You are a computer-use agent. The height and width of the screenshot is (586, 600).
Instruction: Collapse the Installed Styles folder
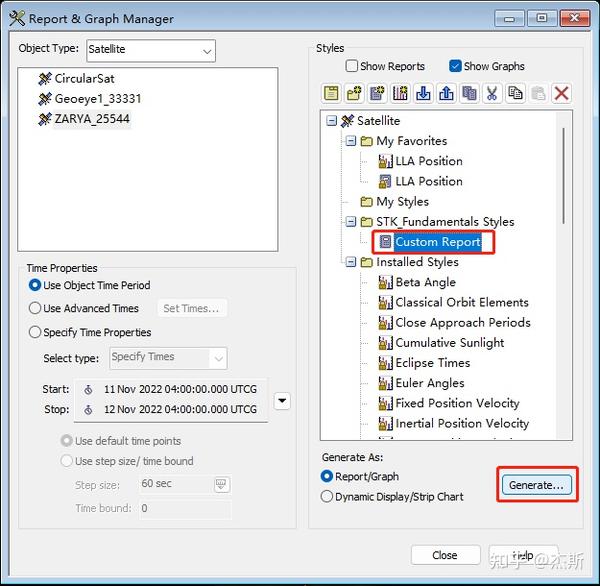coord(350,262)
